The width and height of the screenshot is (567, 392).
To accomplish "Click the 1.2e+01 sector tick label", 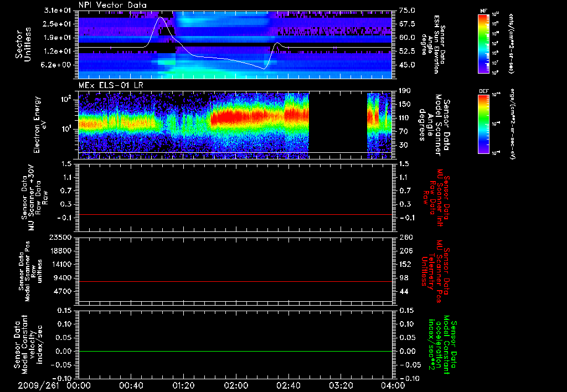I will coord(58,51).
